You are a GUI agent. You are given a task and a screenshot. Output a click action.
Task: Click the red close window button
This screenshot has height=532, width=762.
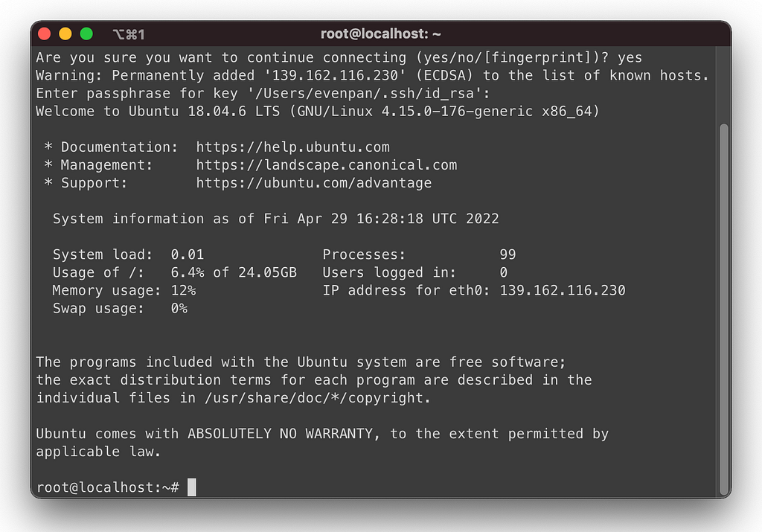(44, 33)
